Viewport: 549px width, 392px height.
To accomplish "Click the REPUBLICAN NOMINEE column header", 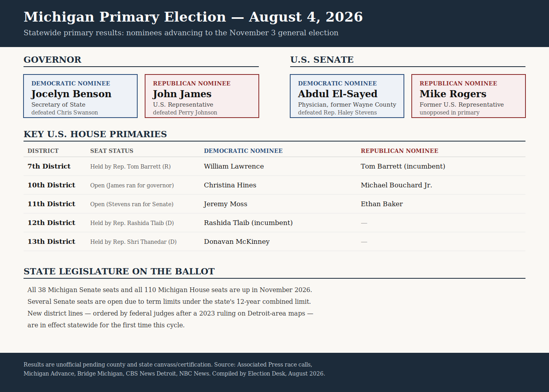I will point(400,151).
